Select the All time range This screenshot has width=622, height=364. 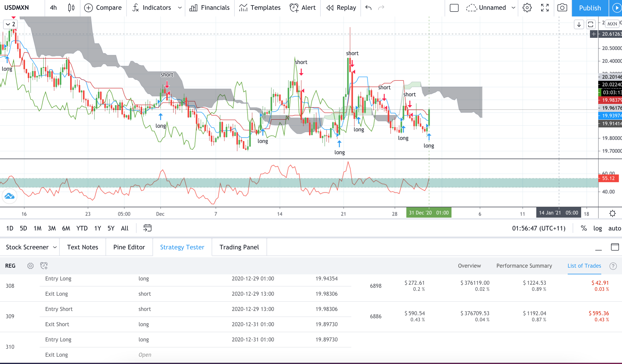[125, 228]
